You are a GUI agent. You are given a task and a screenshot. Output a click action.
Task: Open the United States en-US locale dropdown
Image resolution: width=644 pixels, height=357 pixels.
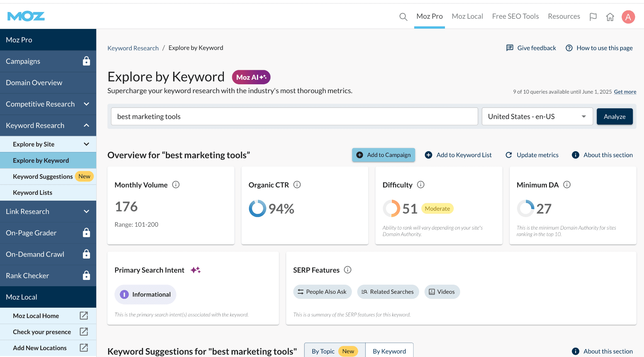[x=537, y=117]
